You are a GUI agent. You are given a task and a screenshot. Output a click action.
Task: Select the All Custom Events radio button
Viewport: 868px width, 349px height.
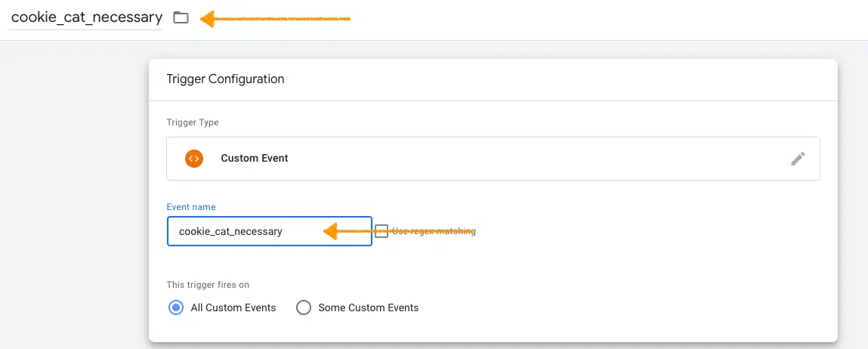(176, 307)
